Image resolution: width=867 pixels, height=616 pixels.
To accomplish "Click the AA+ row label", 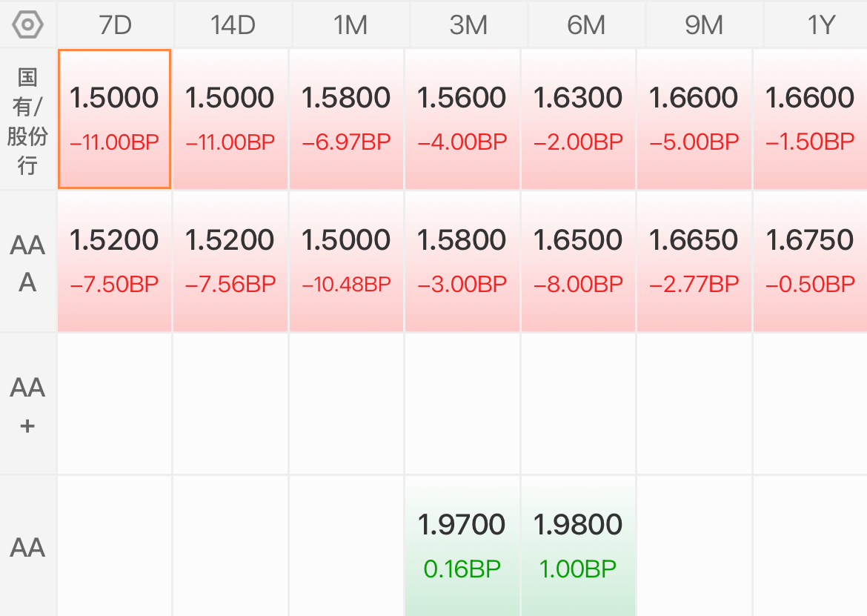I will tap(27, 405).
